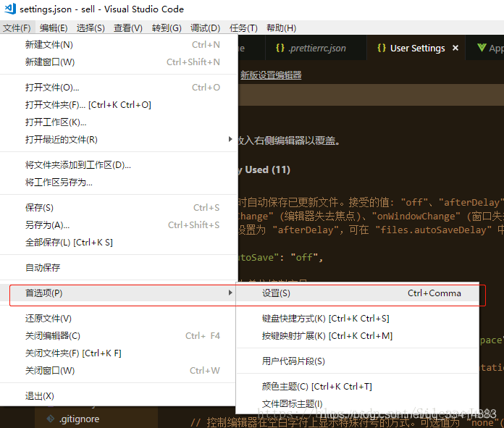Click the Vue icon on the App tab
The height and width of the screenshot is (428, 504).
click(x=482, y=48)
